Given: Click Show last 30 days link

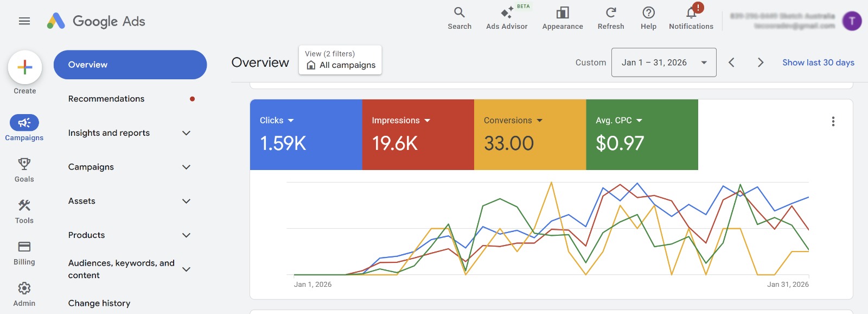Looking at the screenshot, I should 818,62.
